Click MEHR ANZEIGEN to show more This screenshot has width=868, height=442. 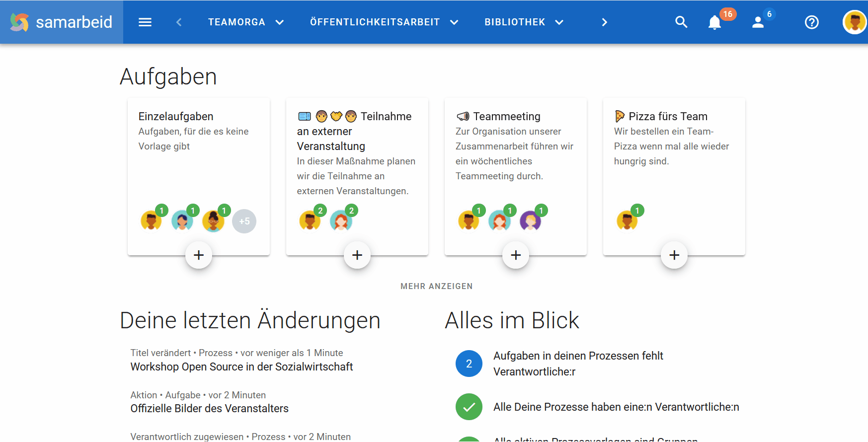(x=436, y=287)
